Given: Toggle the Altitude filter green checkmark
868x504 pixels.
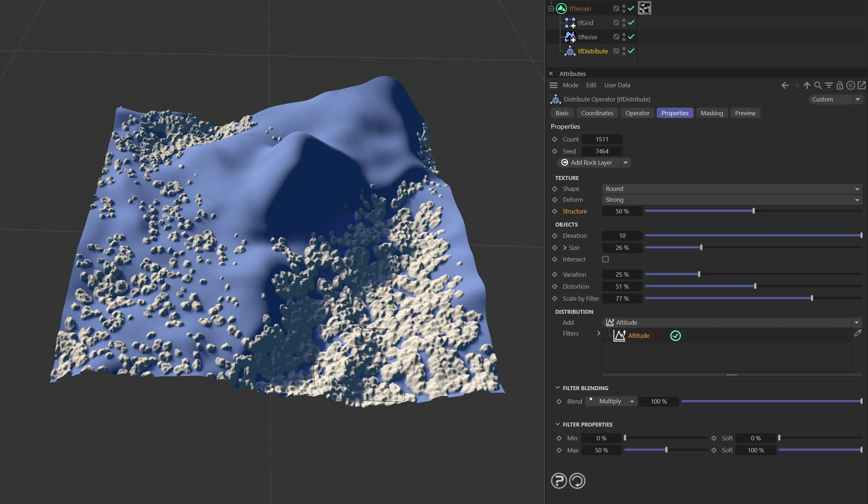Looking at the screenshot, I should (x=675, y=336).
